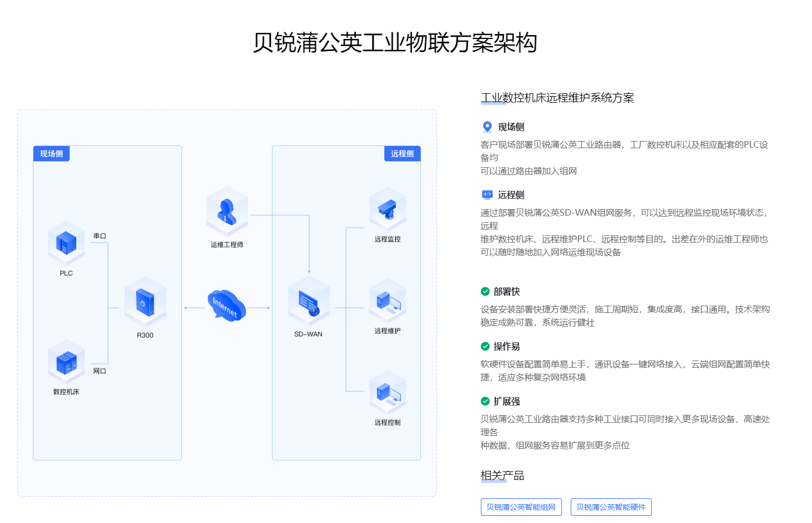Click the 数控机床 text label
This screenshot has height=523, width=812.
coord(66,392)
